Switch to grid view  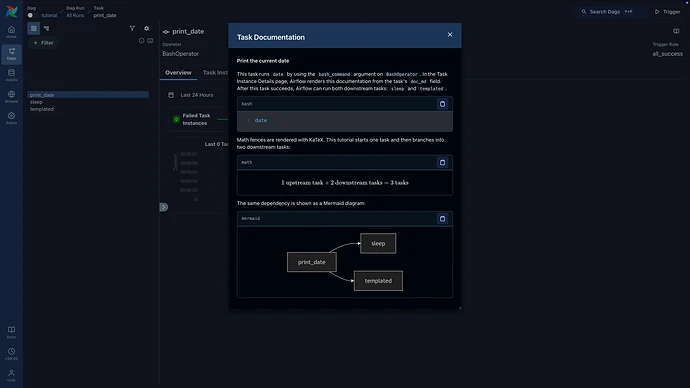pos(34,29)
